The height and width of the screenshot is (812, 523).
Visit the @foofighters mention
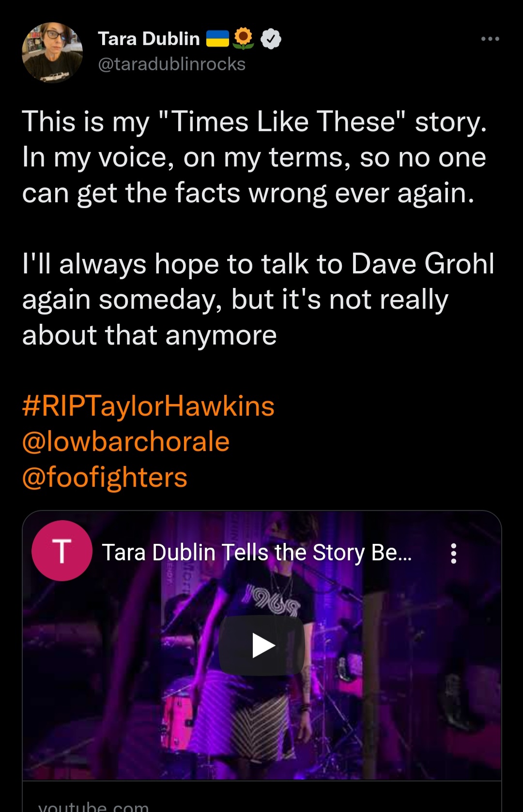pyautogui.click(x=105, y=477)
